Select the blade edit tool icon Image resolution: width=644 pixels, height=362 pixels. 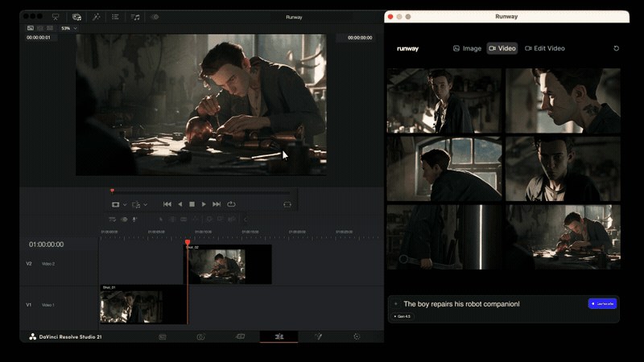click(196, 220)
